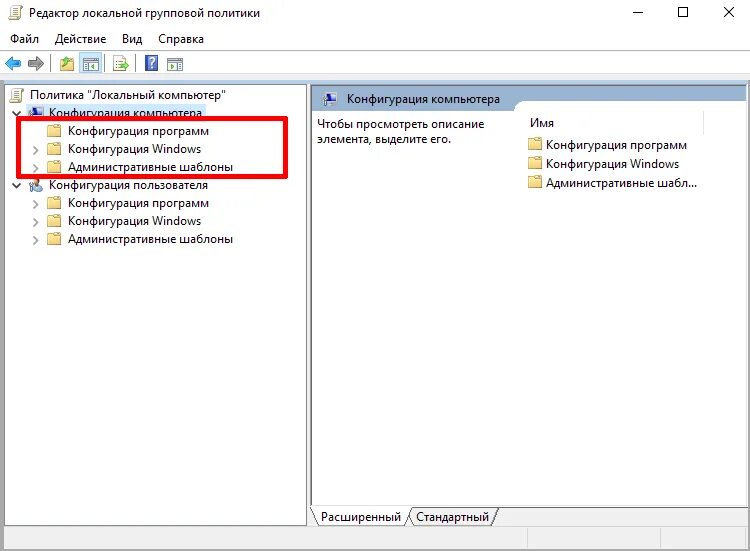
Task: Toggle the action pane toolbar icon
Action: point(175,64)
